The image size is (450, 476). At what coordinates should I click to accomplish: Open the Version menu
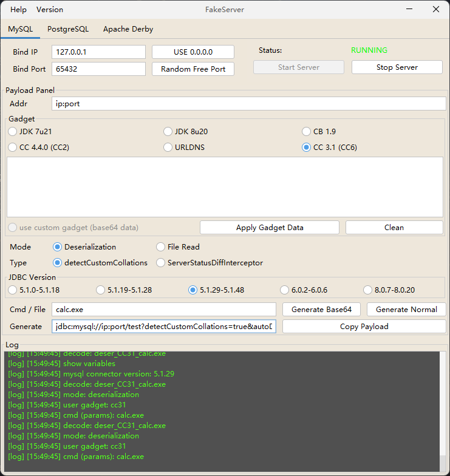pos(50,10)
